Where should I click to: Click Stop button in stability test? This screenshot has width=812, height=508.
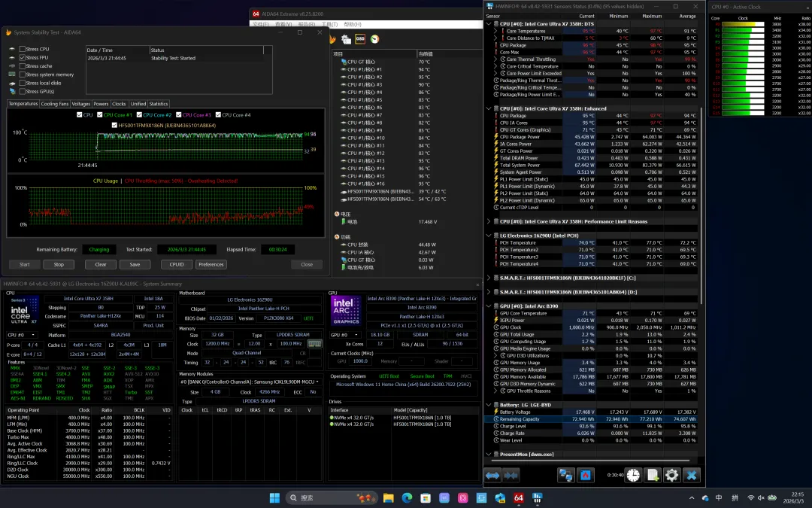59,264
